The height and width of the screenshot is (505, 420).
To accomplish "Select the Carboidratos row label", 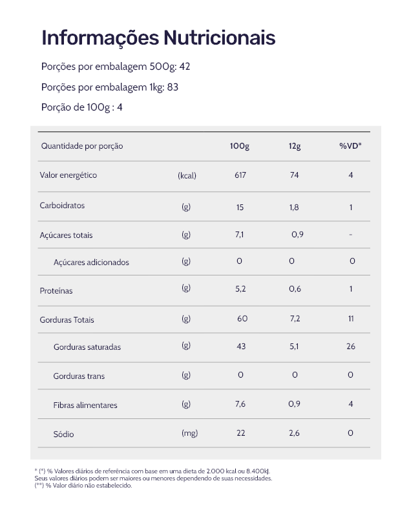I will tap(62, 206).
